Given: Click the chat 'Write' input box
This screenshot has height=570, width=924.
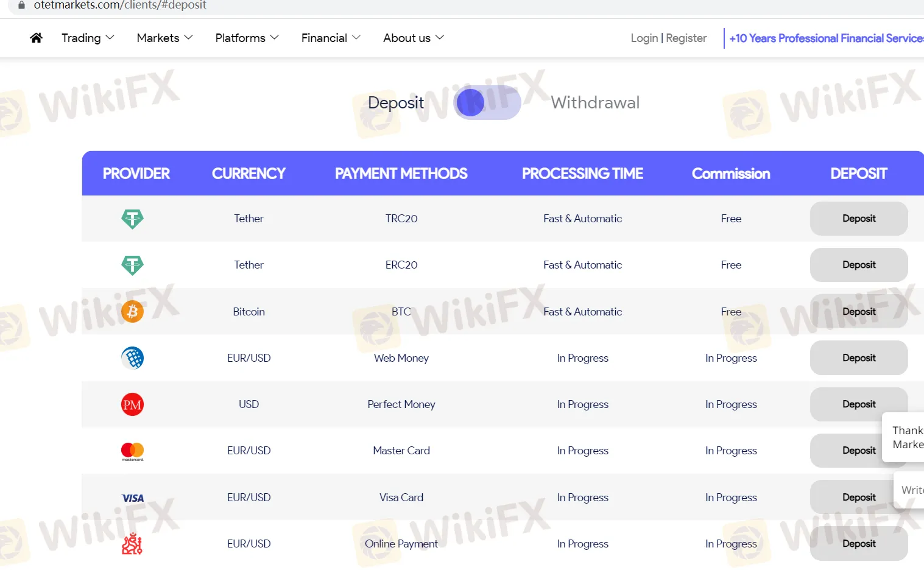Looking at the screenshot, I should [909, 490].
